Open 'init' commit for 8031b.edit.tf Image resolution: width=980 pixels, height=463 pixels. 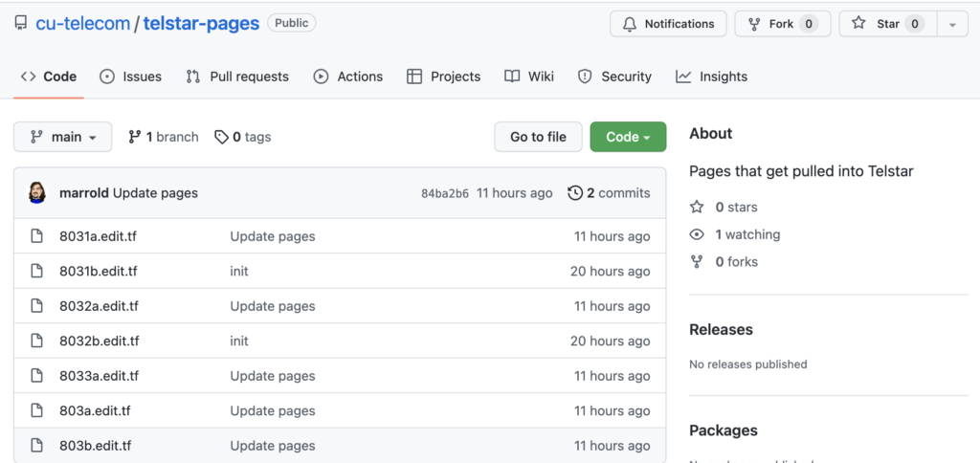[x=238, y=271]
